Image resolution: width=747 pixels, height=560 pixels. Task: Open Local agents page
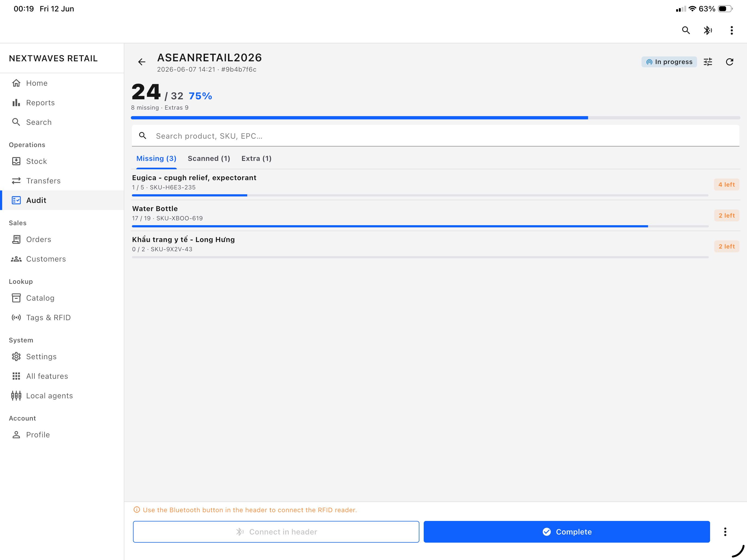62,396
